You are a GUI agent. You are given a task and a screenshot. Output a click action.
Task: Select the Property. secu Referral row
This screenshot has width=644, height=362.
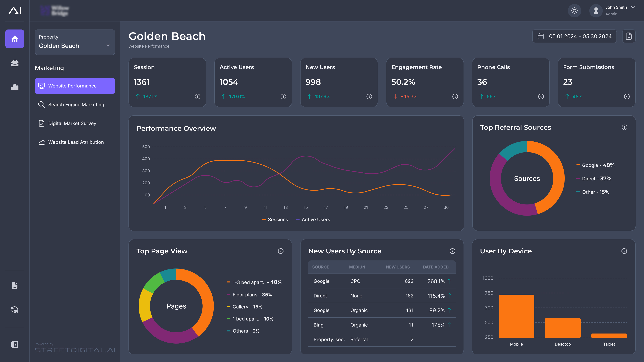click(x=382, y=340)
